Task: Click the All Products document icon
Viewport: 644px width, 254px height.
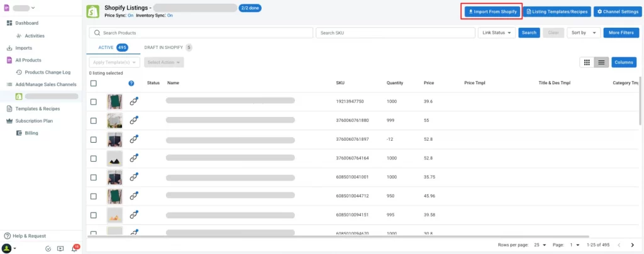Action: [x=9, y=60]
